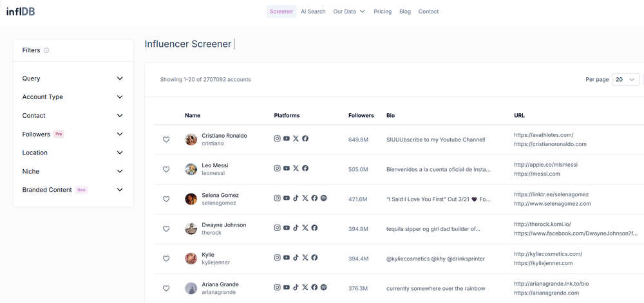
Task: Expand the Query filter
Action: (73, 78)
